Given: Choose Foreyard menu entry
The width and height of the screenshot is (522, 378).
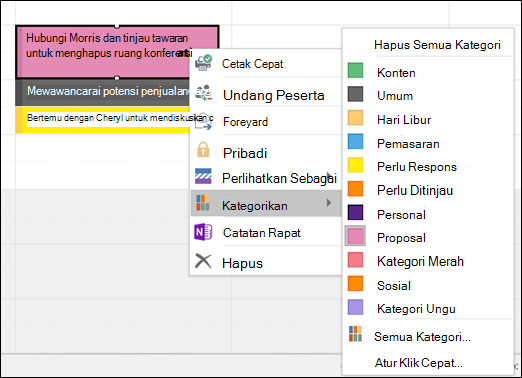Looking at the screenshot, I should click(266, 122).
